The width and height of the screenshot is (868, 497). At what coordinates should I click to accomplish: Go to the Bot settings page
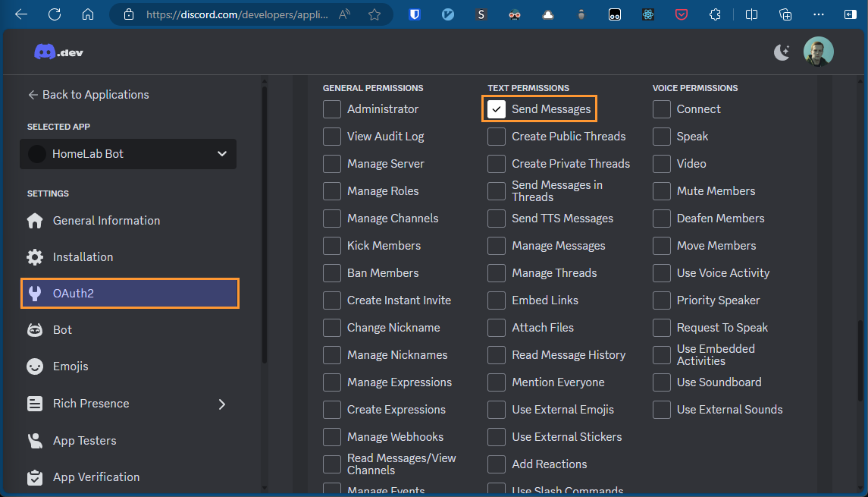pyautogui.click(x=62, y=330)
